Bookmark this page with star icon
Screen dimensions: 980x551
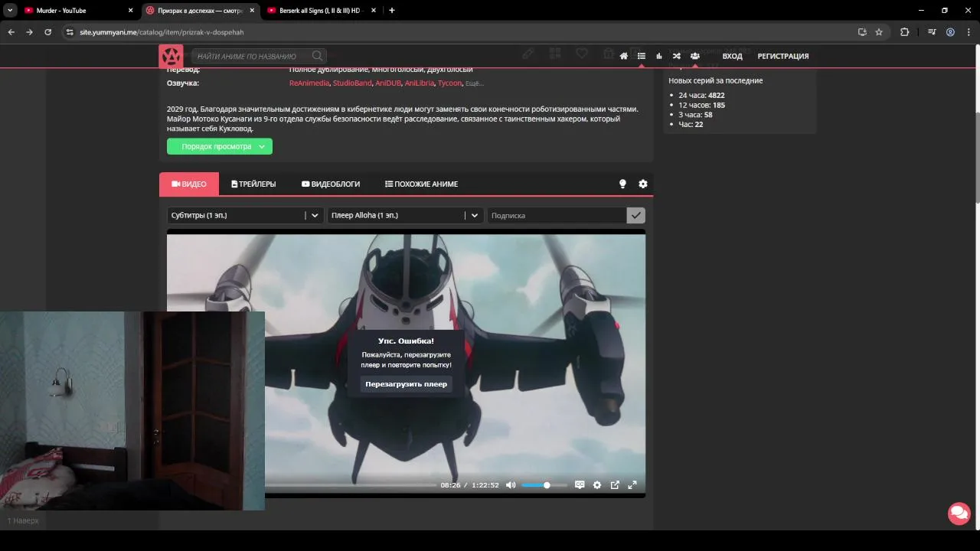(879, 32)
